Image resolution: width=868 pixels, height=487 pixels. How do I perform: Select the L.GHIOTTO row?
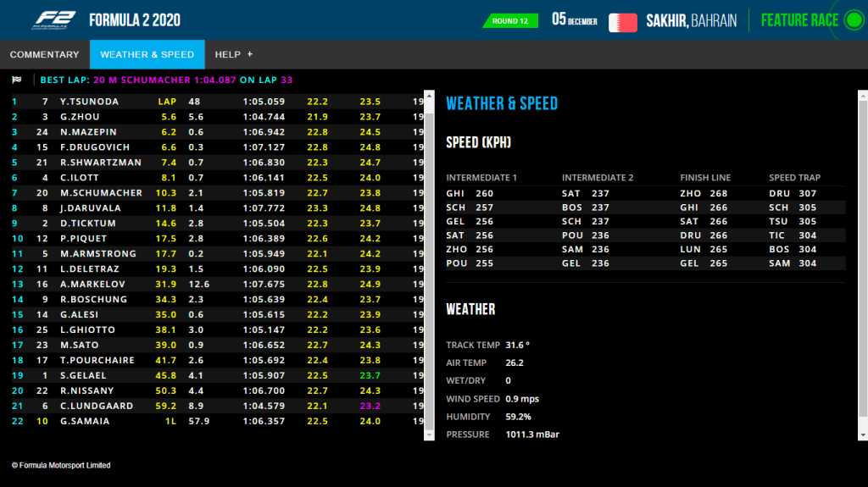[218, 329]
